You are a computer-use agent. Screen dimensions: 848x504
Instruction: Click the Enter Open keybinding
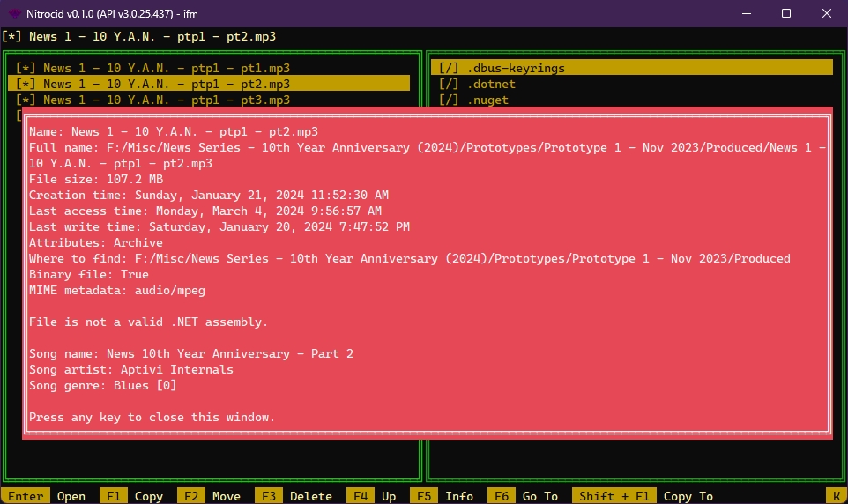(46, 496)
